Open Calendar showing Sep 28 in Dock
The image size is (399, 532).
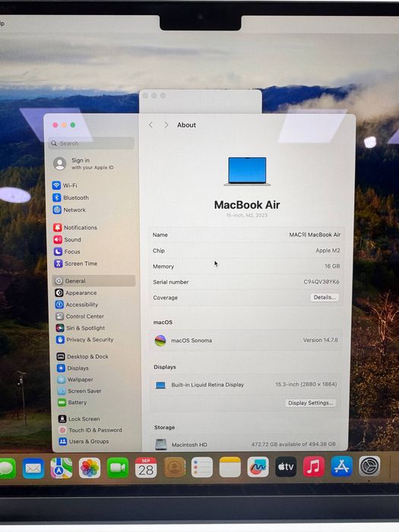coord(146,467)
